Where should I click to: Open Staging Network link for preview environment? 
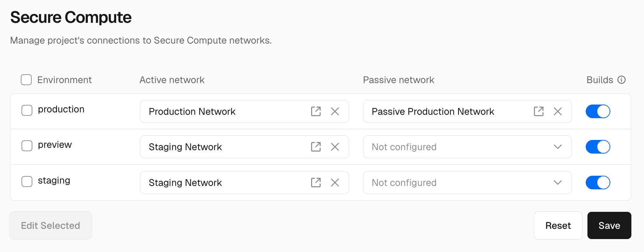point(316,147)
